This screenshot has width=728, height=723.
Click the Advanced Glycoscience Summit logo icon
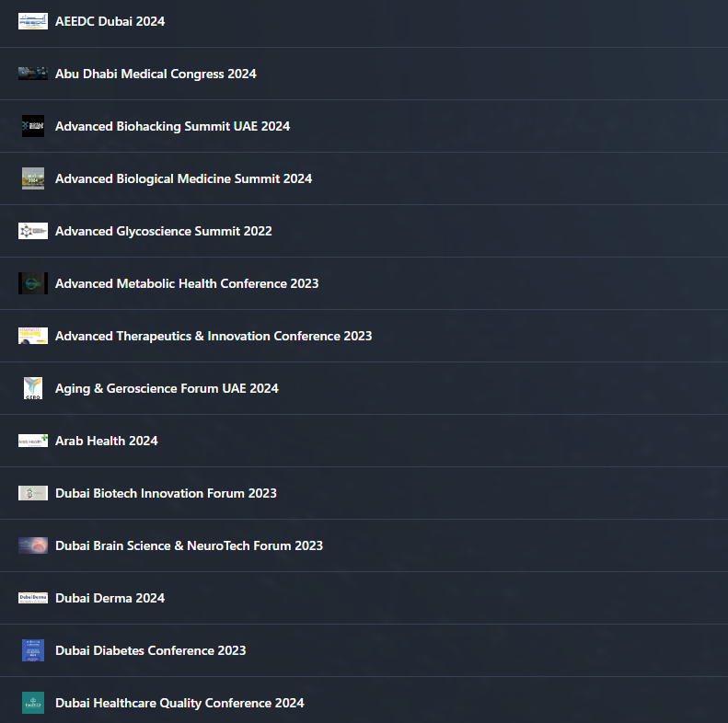[33, 231]
